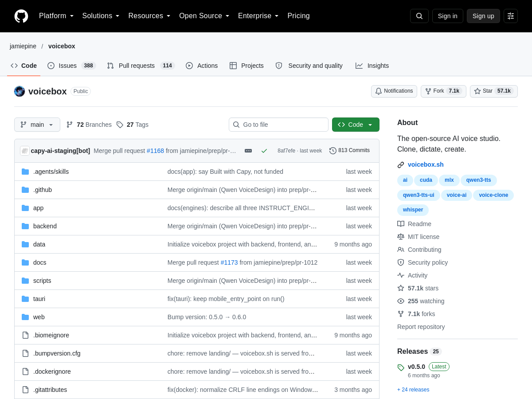Viewport: 532px width, 399px height.
Task: Click the commits history clock icon
Action: 333,151
